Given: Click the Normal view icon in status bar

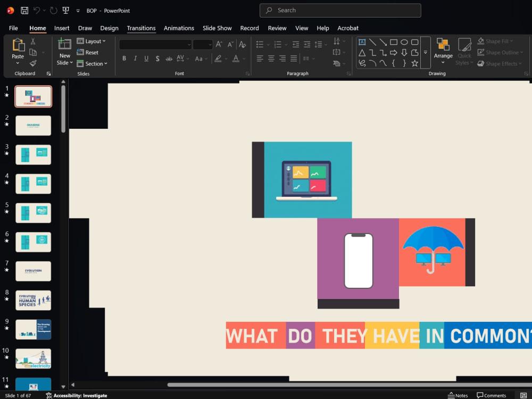Looking at the screenshot, I should click(523, 396).
